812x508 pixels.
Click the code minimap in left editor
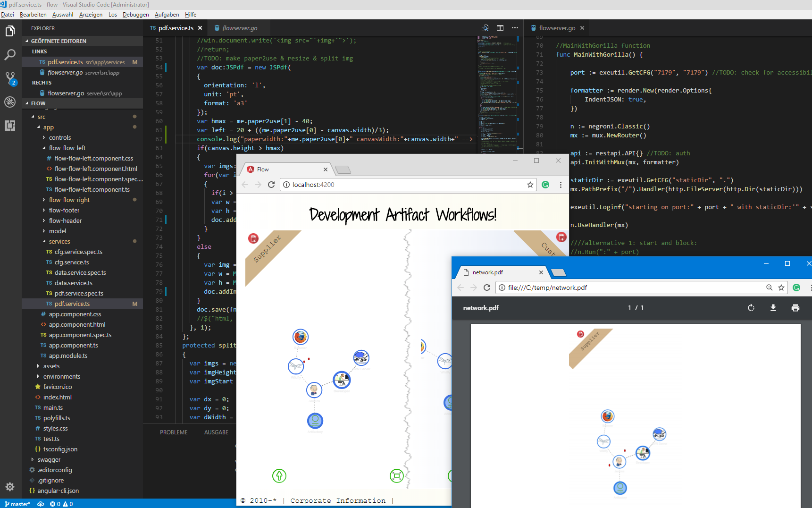click(497, 94)
